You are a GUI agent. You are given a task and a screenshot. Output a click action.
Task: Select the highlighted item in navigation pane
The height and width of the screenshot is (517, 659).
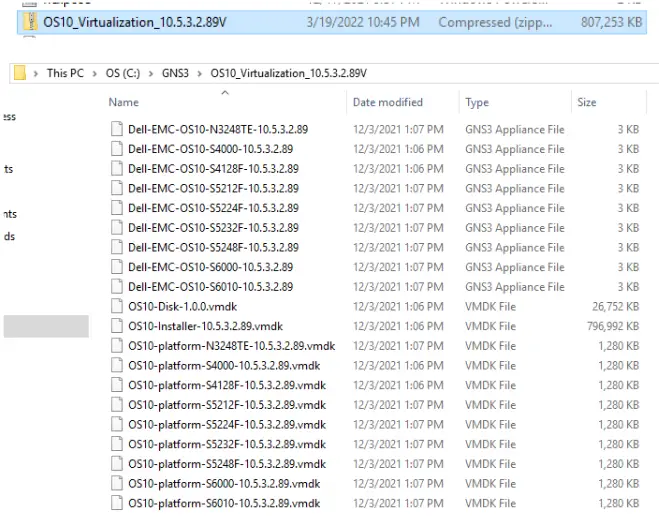tap(46, 326)
